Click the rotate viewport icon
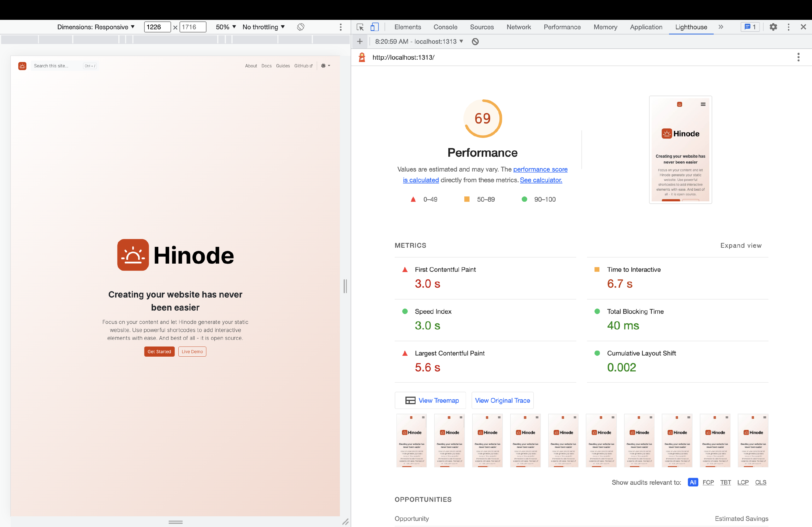 click(300, 27)
